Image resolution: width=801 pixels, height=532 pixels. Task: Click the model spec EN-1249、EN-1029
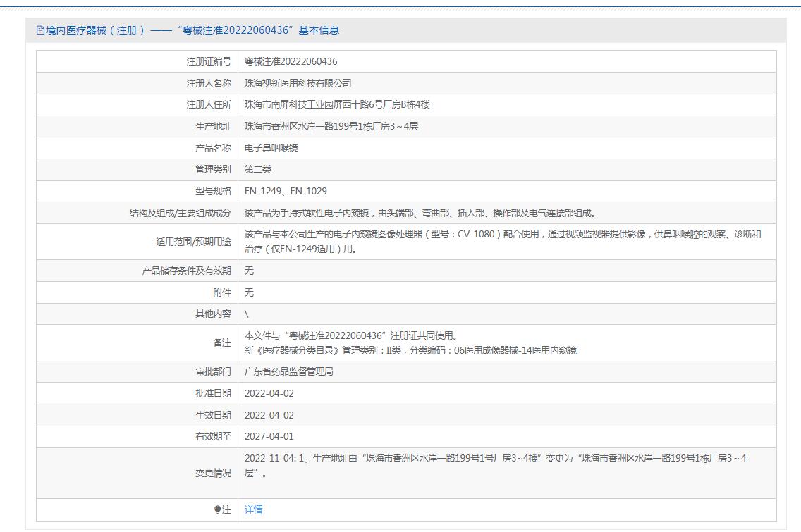pos(286,191)
